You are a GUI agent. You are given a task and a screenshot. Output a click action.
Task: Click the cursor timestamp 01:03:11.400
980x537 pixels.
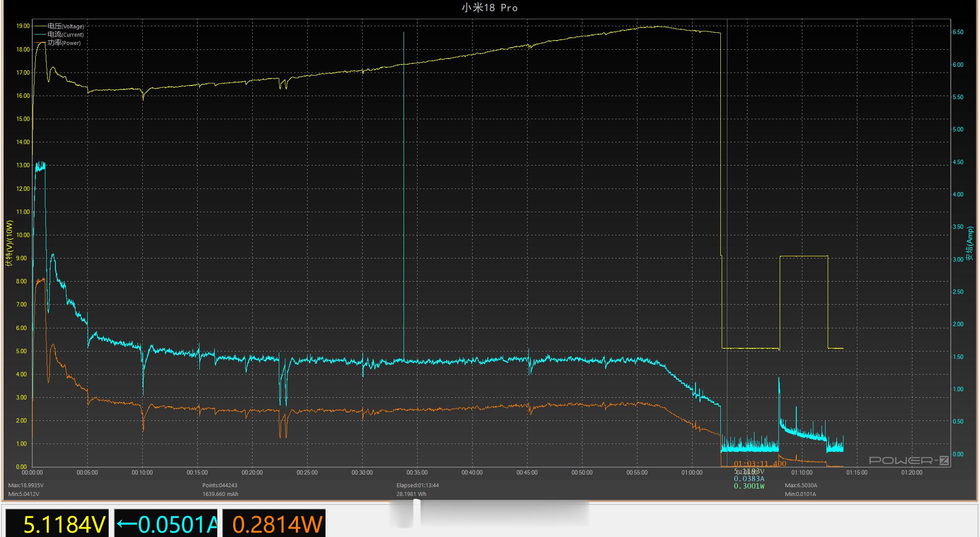tap(760, 464)
